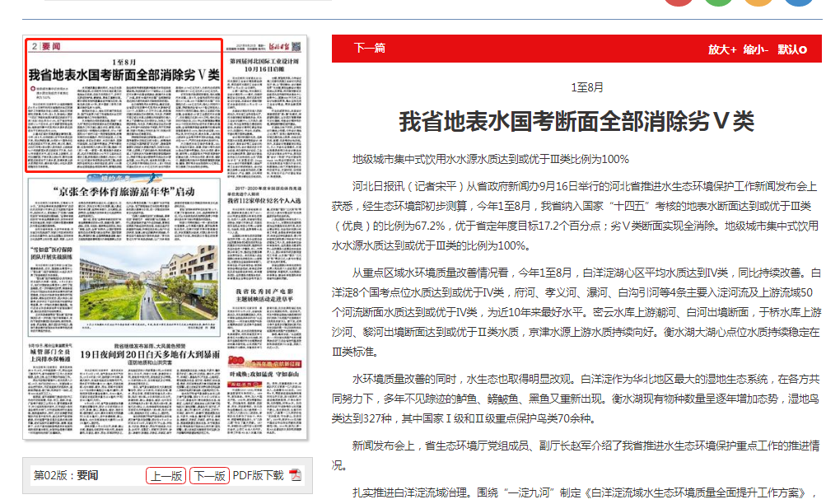Image resolution: width=826 pixels, height=504 pixels.
Task: Go to next page 下一版
Action: point(209,475)
